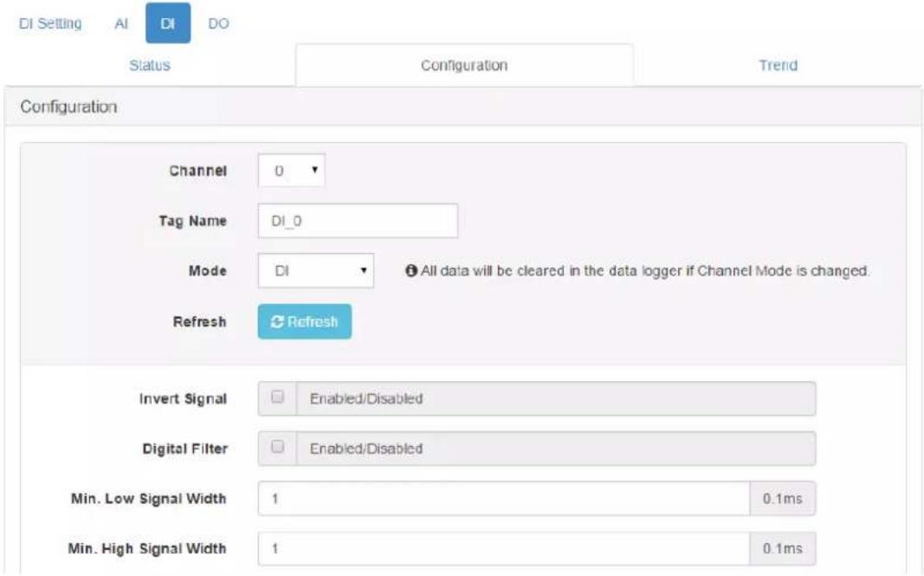Click the Min. High Signal Width label
The width and height of the screenshot is (924, 576).
[147, 549]
